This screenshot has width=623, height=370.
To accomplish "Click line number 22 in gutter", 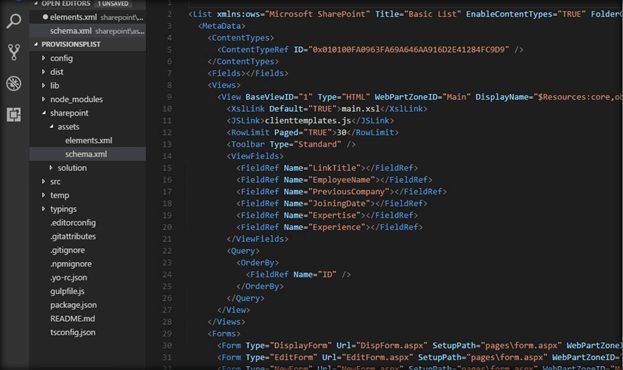I will point(167,251).
